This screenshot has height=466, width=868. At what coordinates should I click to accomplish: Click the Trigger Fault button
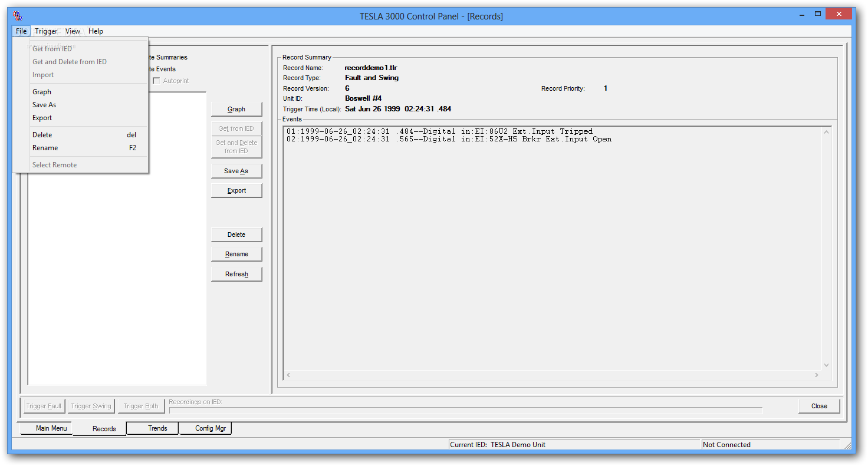click(x=44, y=406)
